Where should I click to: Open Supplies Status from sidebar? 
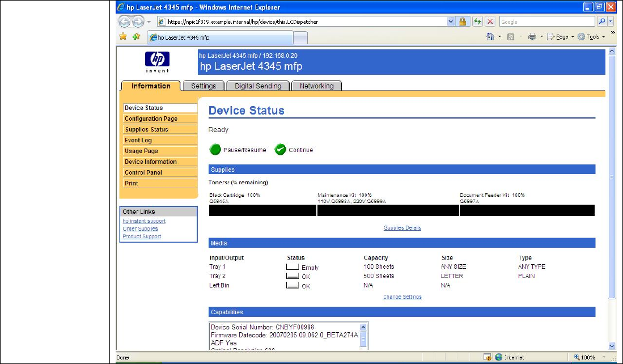160,129
